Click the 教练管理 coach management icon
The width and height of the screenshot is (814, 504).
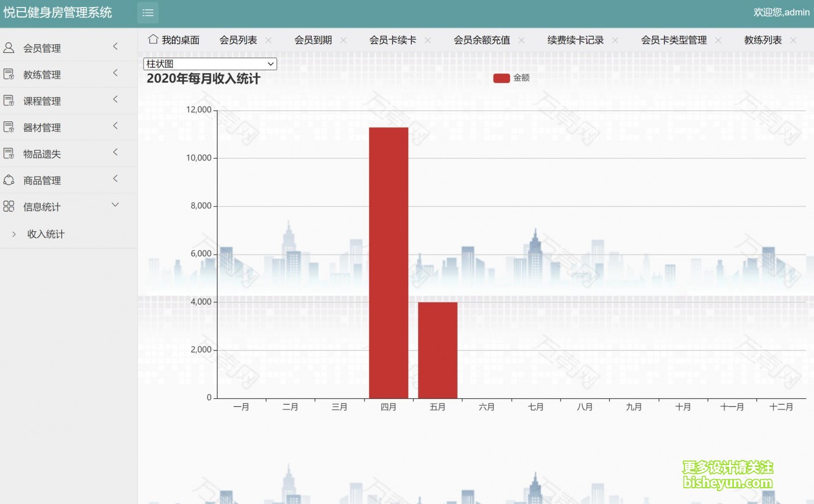pyautogui.click(x=8, y=74)
